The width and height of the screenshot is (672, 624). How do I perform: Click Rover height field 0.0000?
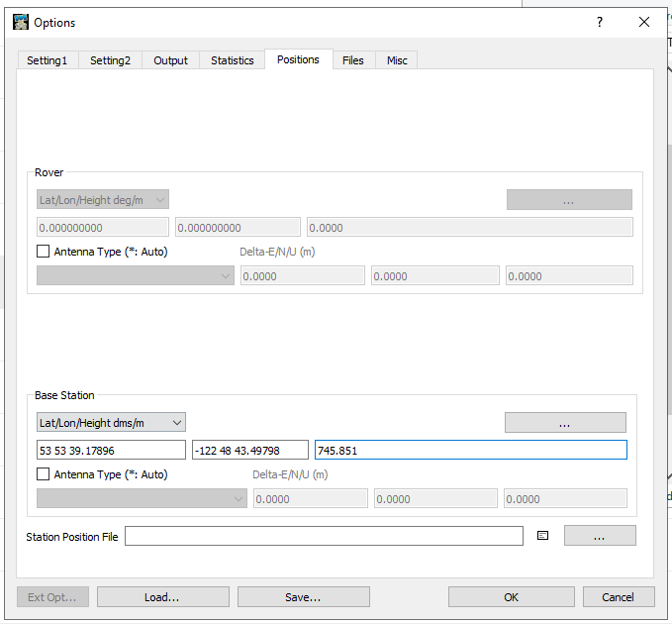(470, 227)
